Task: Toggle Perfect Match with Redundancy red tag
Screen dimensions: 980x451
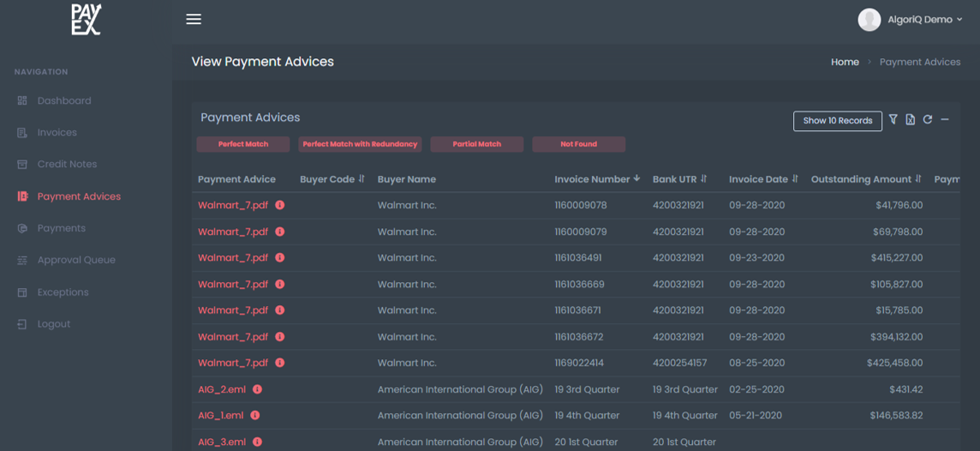Action: point(360,144)
